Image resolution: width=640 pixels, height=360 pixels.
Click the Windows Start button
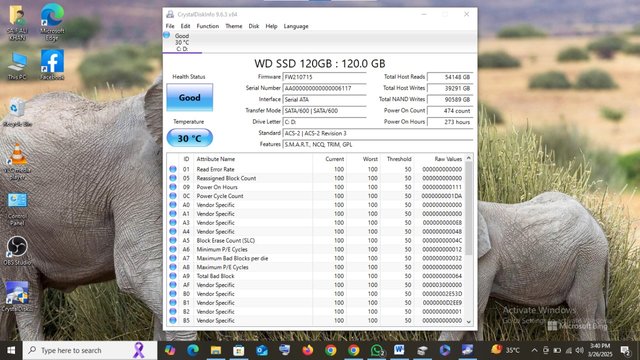[11, 350]
